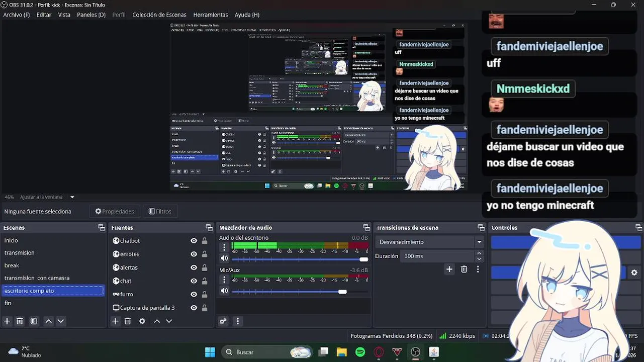This screenshot has width=644, height=362.
Task: Open the Editar menu
Action: [44, 15]
